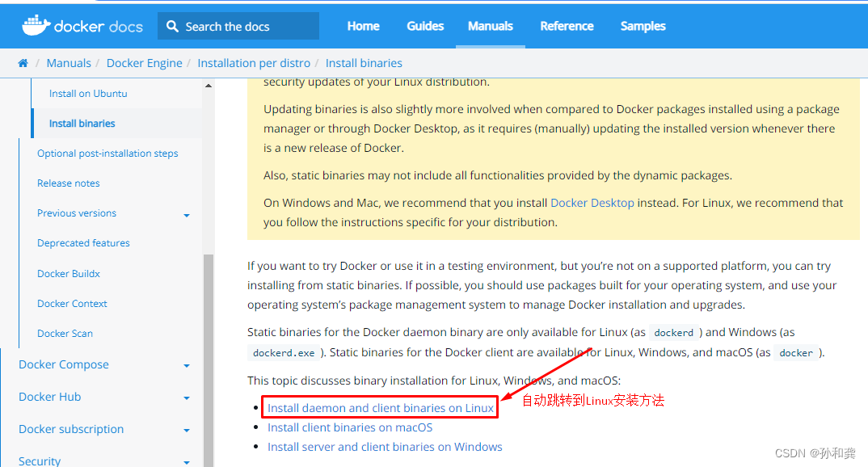Expand Security section arrow

point(187,462)
